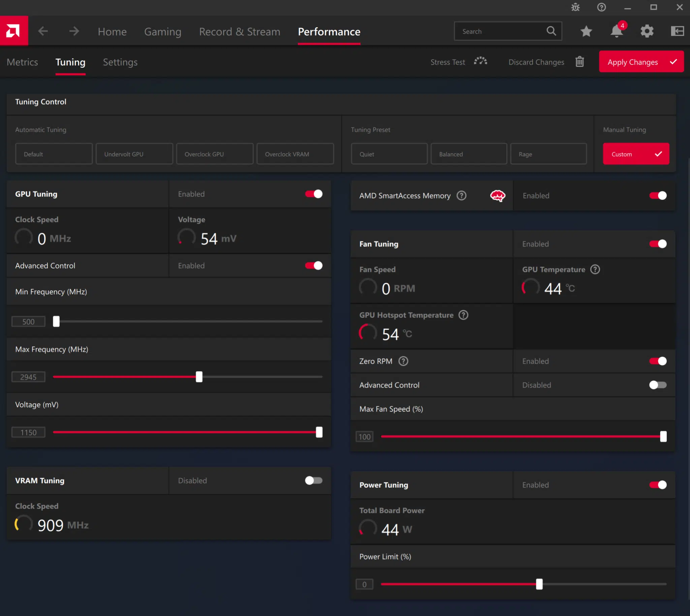Click Voltage value box 1150
Screen dimensions: 690x616
coord(28,432)
